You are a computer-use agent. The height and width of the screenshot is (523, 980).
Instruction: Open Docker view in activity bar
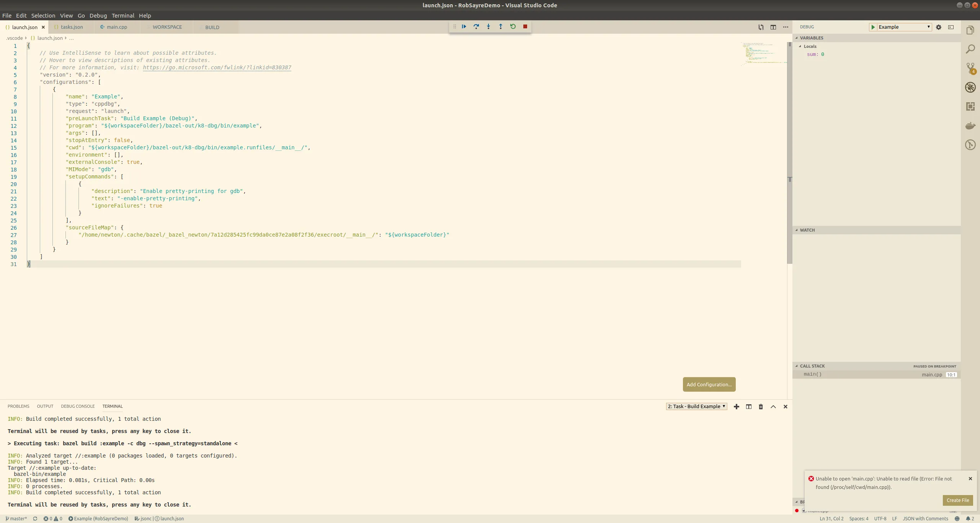click(x=970, y=126)
